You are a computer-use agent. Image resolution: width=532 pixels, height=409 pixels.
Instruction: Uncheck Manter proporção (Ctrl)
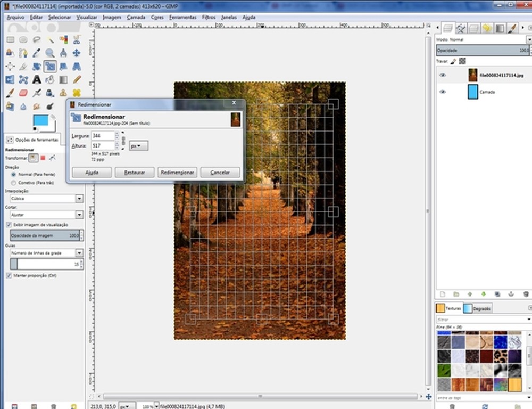(x=9, y=276)
